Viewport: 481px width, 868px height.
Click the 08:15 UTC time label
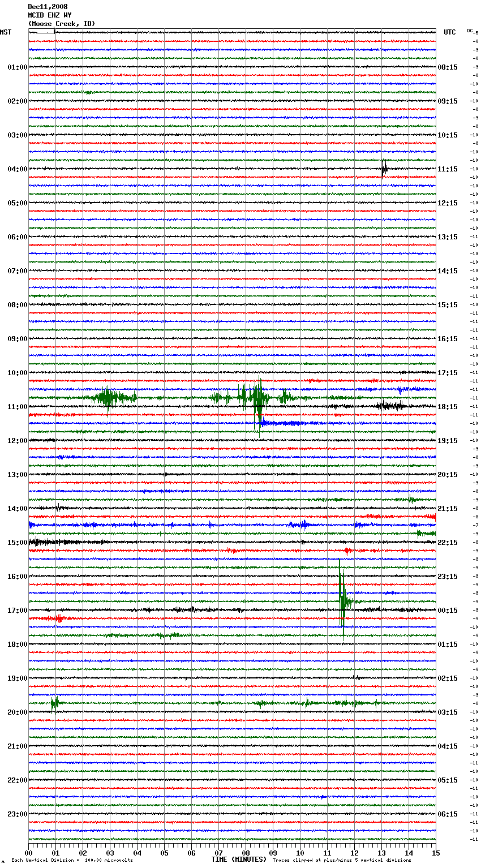pos(448,67)
